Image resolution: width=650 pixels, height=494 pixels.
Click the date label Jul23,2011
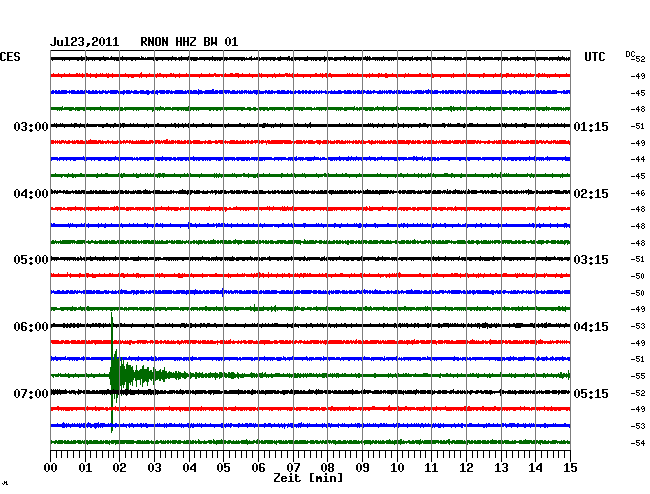pos(85,42)
